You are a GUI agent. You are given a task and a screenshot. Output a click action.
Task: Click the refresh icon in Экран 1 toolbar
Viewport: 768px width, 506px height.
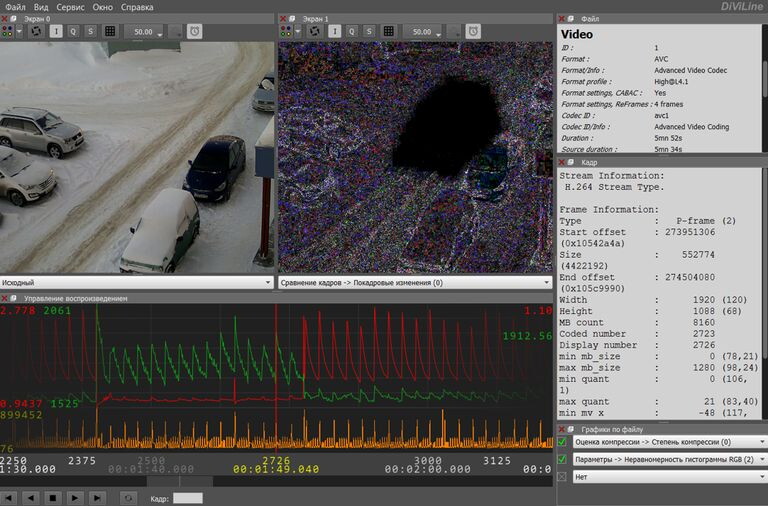point(313,31)
